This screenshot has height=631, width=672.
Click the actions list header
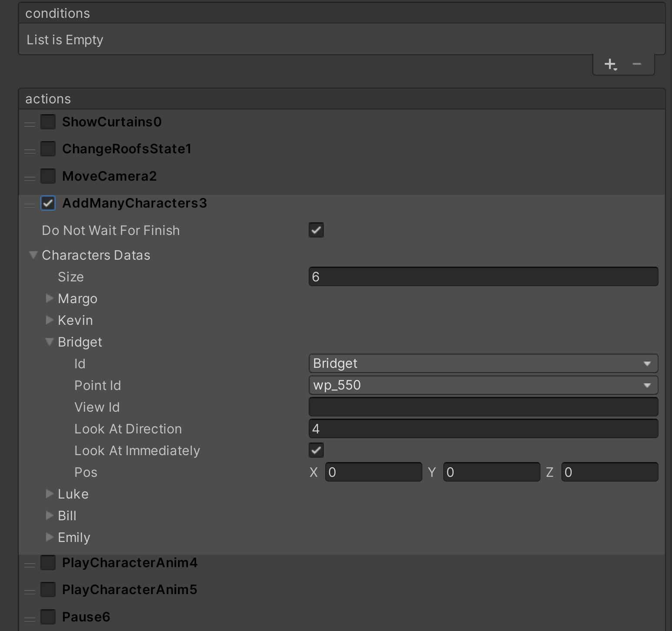pyautogui.click(x=342, y=99)
